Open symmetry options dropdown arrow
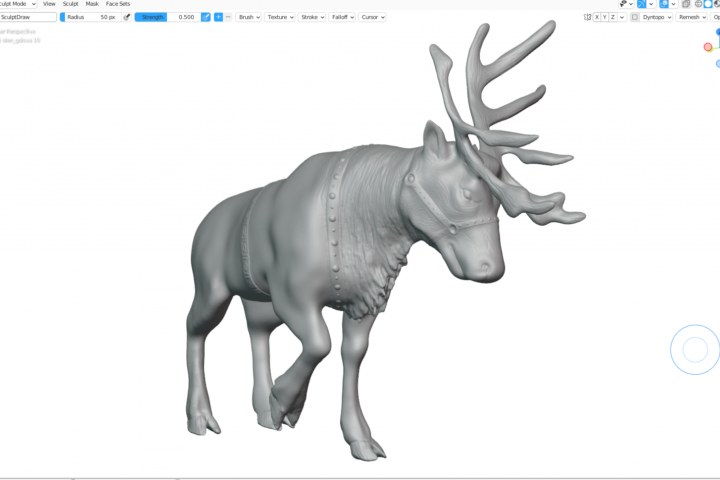This screenshot has height=480, width=720. pyautogui.click(x=622, y=17)
